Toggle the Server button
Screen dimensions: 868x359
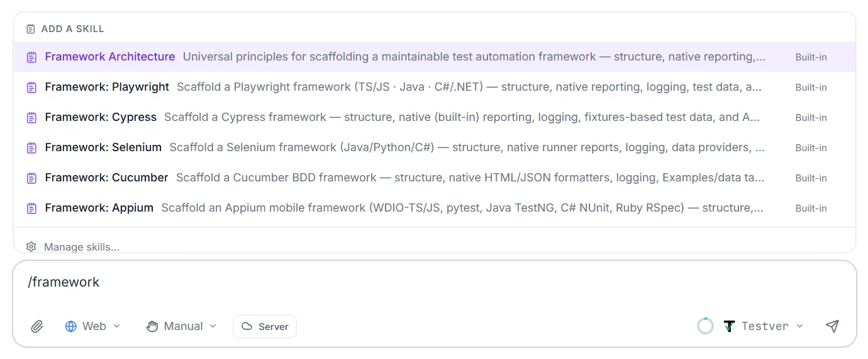click(x=265, y=326)
